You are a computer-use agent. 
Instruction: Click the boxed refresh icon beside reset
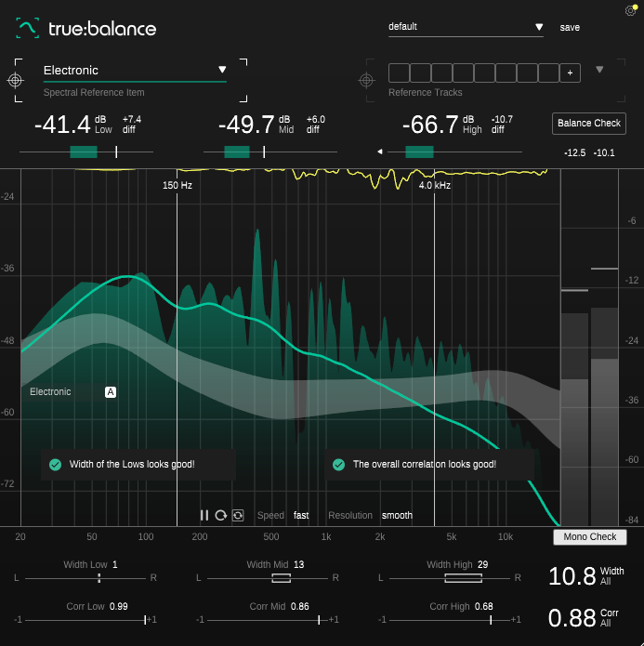click(x=238, y=515)
